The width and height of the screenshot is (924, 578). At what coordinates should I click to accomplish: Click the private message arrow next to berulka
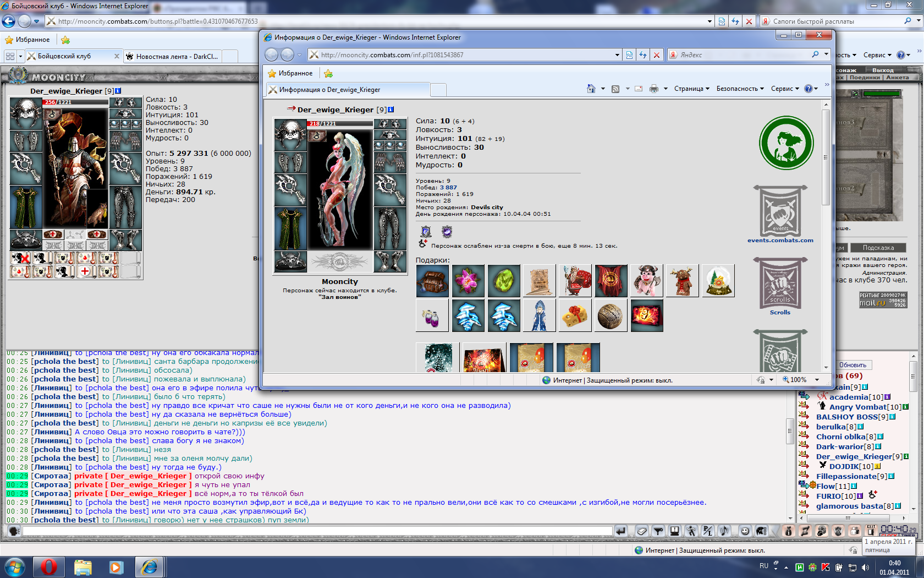(x=804, y=426)
